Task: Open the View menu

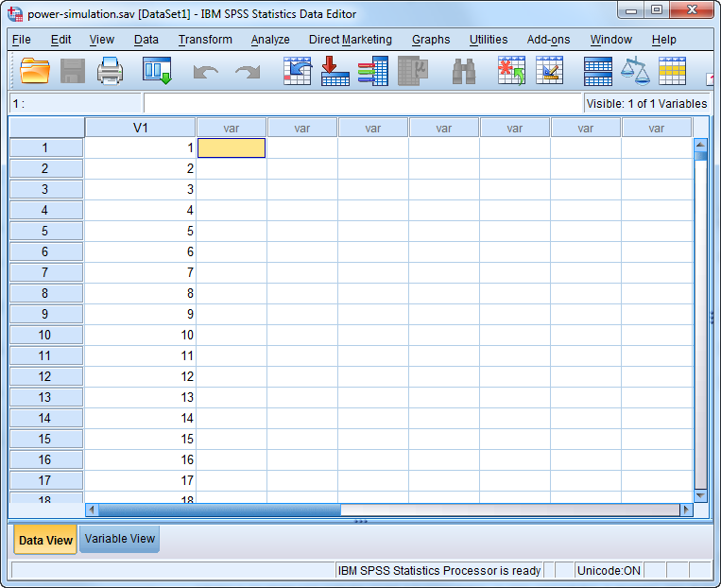Action: (102, 40)
